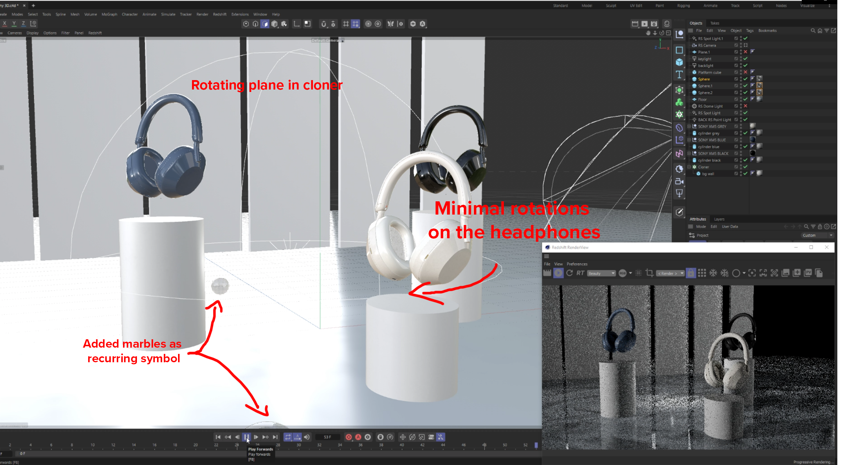Refresh the render in Redshift RenderView
The width and height of the screenshot is (868, 465).
[569, 273]
